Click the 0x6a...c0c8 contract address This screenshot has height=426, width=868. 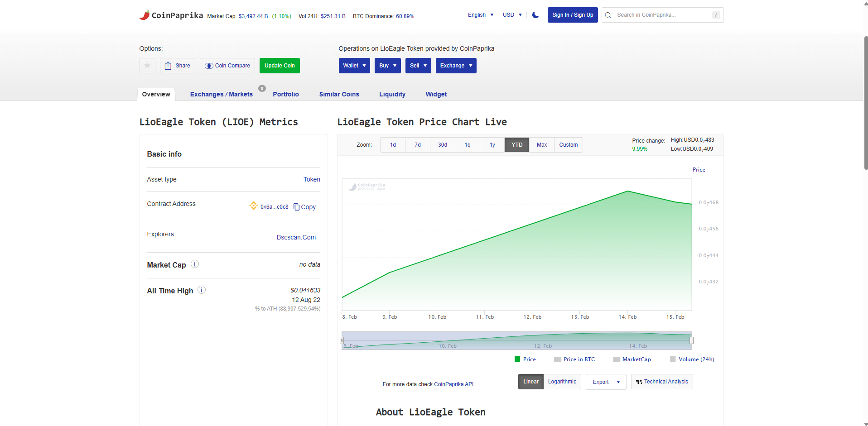275,207
